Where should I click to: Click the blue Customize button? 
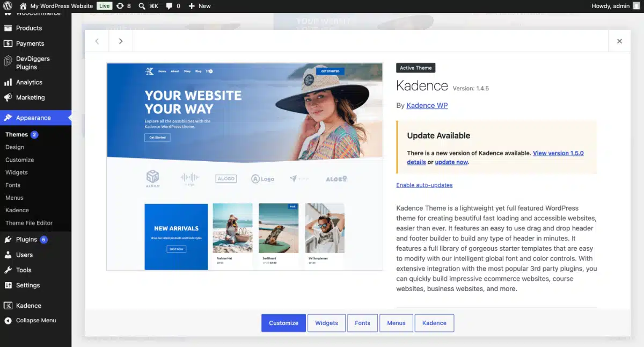tap(283, 323)
